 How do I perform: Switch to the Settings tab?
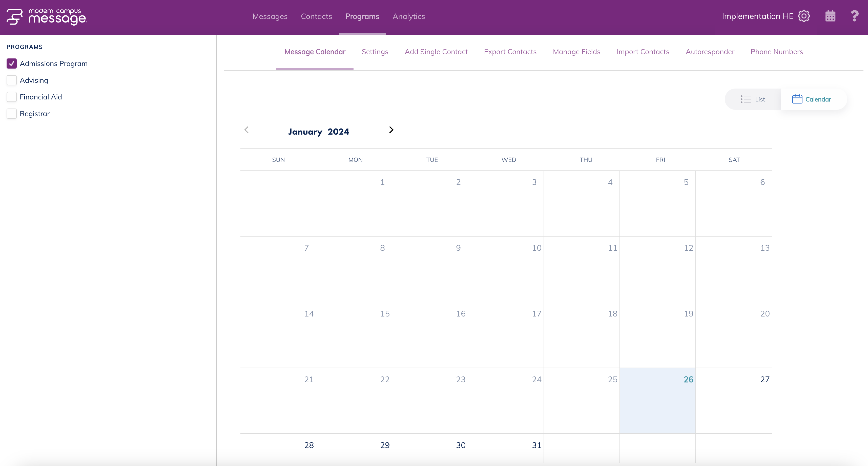coord(375,52)
